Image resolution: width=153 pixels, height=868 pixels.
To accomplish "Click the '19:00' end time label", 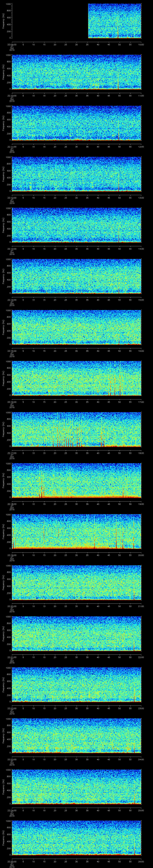I will point(141,504).
